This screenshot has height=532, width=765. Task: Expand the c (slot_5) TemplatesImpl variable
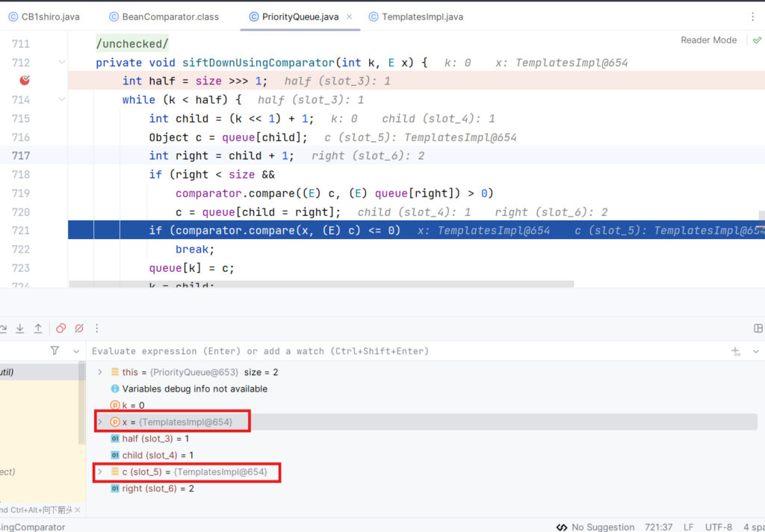pos(100,471)
